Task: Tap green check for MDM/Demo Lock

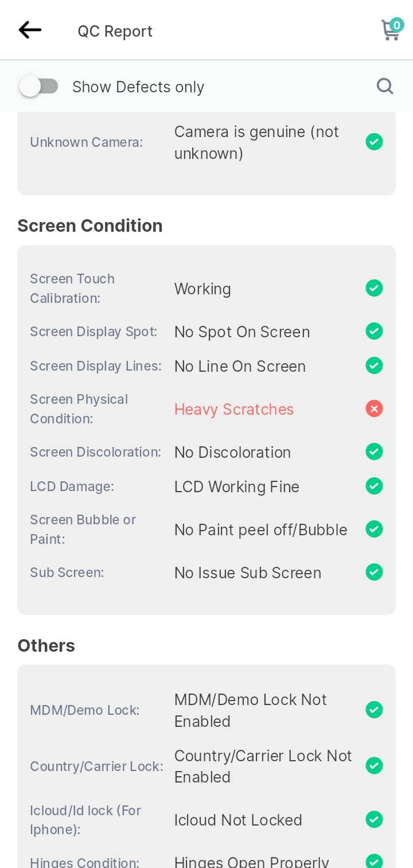Action: (374, 710)
